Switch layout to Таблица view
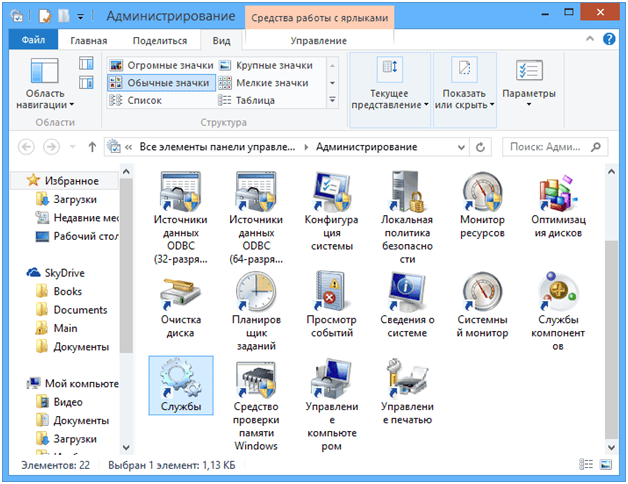This screenshot has height=484, width=628. pos(255,100)
